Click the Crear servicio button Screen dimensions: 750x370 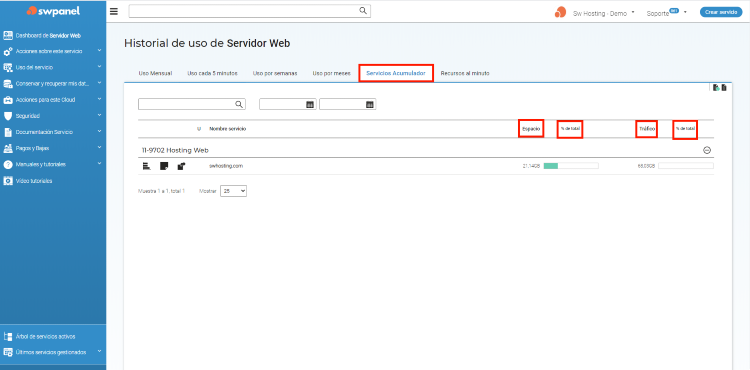point(721,12)
